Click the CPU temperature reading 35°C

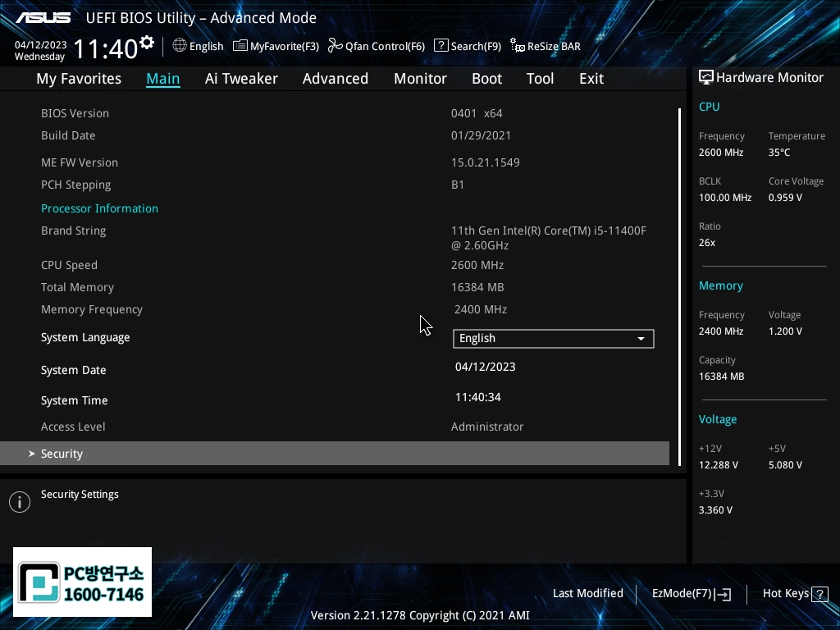click(x=779, y=153)
